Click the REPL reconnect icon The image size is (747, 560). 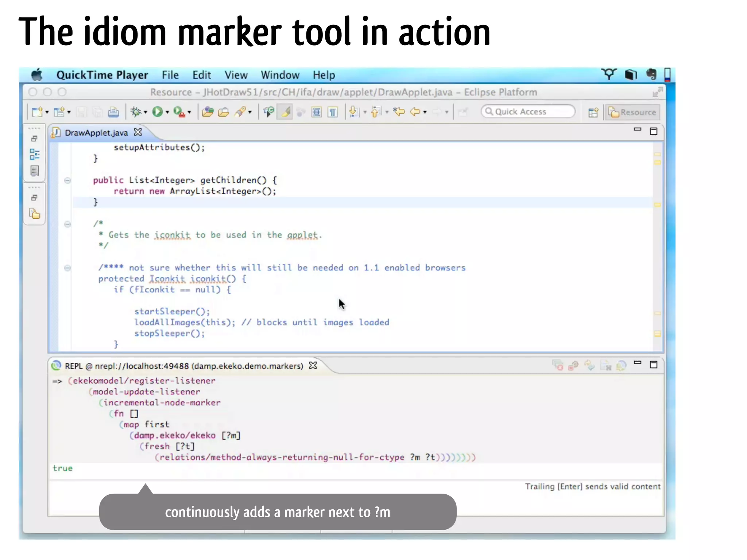click(590, 365)
